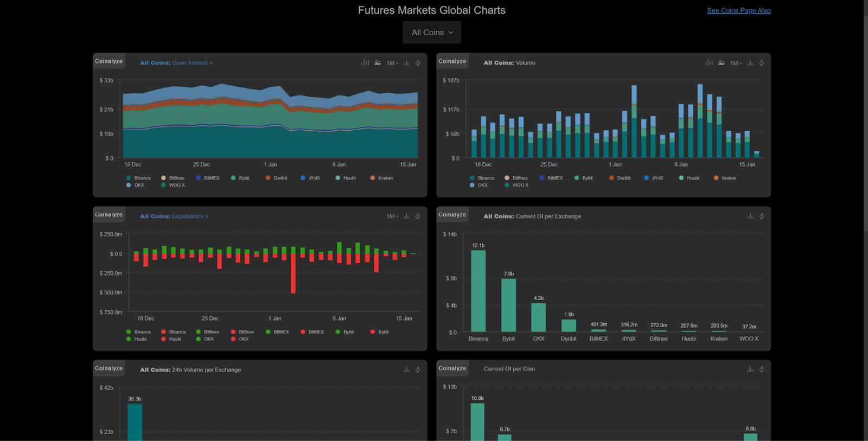Click the BitMEX 401.2m value label

(x=599, y=324)
